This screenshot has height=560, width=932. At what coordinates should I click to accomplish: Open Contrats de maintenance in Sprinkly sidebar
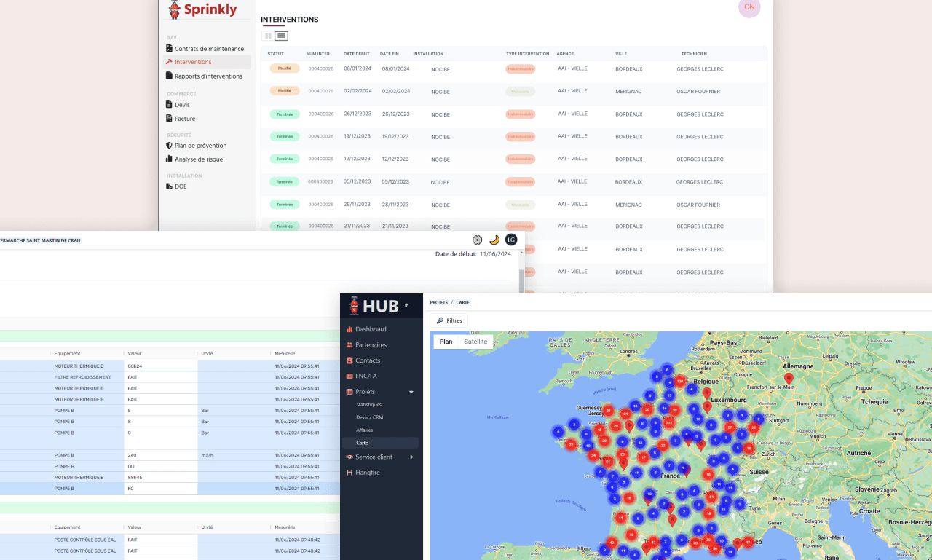tap(209, 49)
